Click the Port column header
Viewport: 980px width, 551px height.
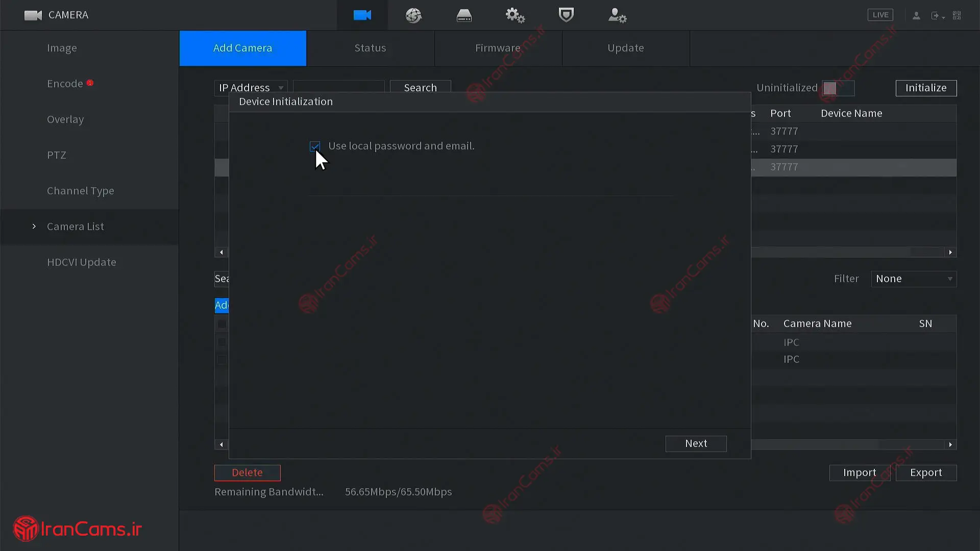[x=780, y=113]
